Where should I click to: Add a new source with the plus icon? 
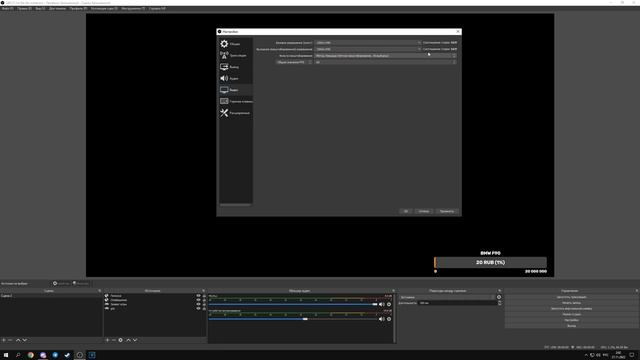[107, 340]
